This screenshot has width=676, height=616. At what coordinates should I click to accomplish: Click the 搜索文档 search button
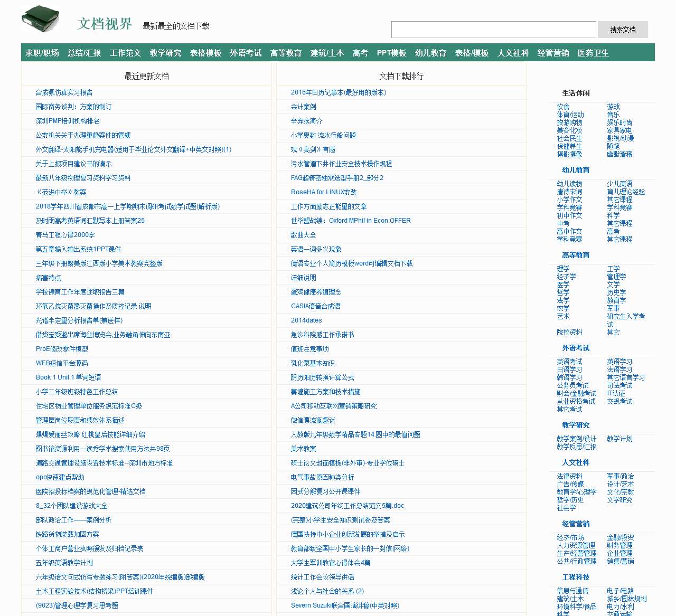click(623, 30)
